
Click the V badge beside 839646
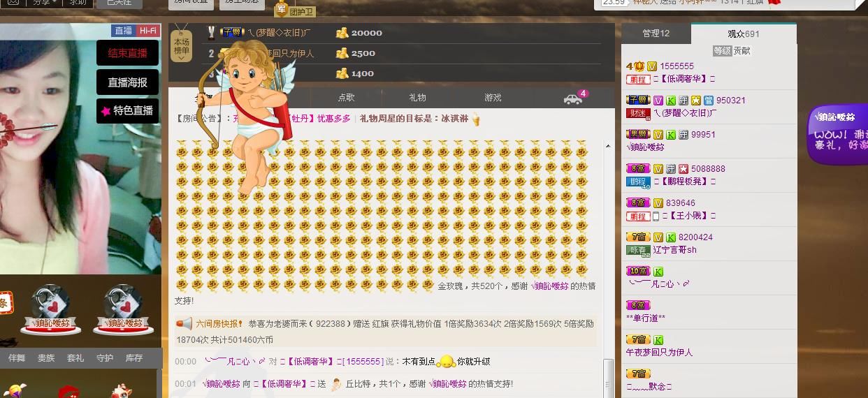pos(658,203)
